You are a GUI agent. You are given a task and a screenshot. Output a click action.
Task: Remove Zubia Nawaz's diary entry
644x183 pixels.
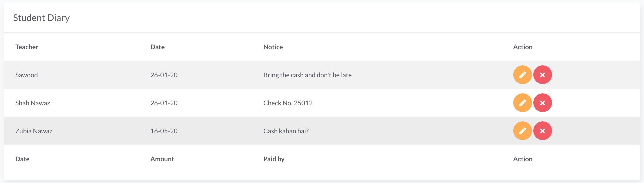pyautogui.click(x=542, y=131)
